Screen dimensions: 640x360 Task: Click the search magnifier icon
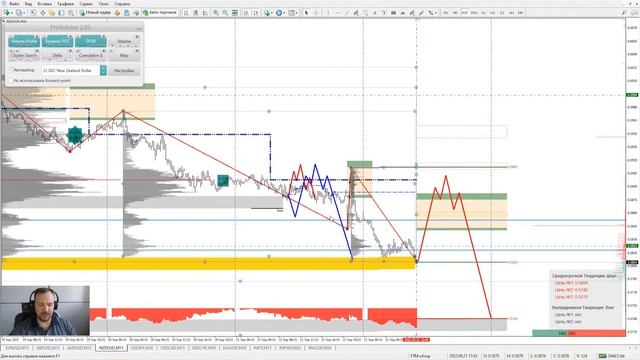[624, 13]
